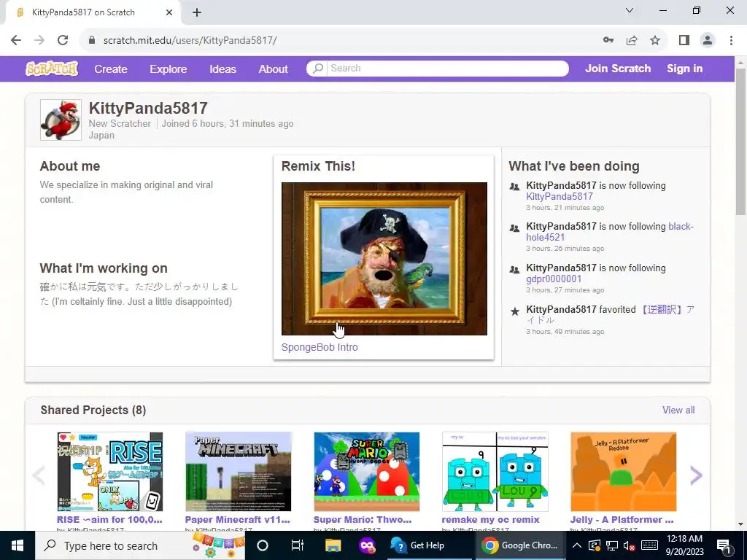Go to the Ideas page
Viewport: 747px width, 560px height.
click(x=223, y=69)
